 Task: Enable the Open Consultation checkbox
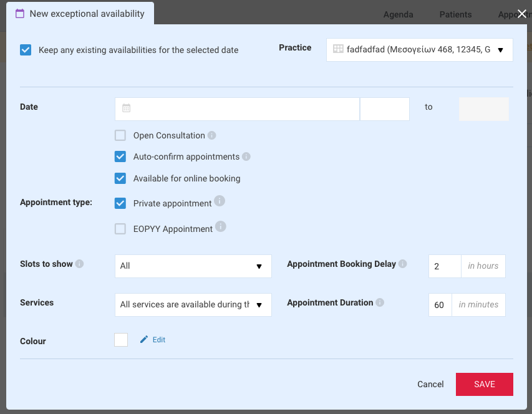tap(120, 135)
